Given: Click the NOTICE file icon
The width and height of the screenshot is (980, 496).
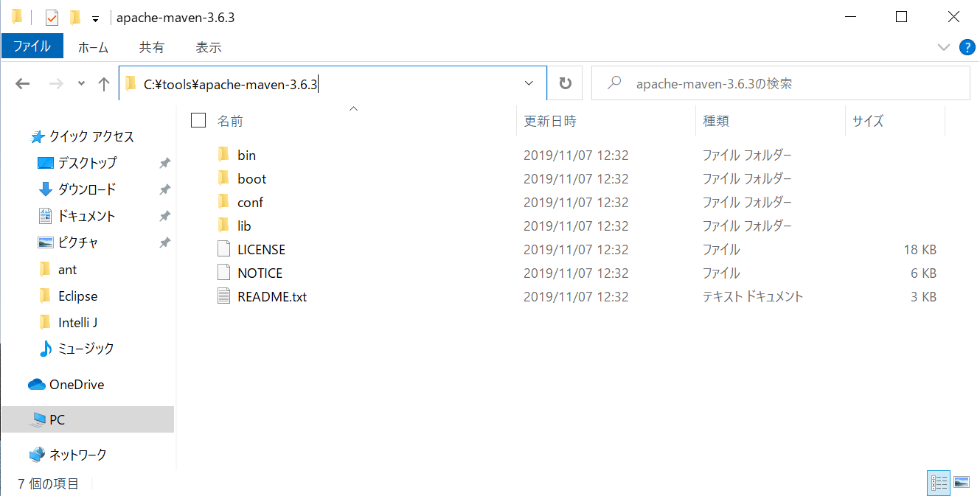Looking at the screenshot, I should coord(224,273).
